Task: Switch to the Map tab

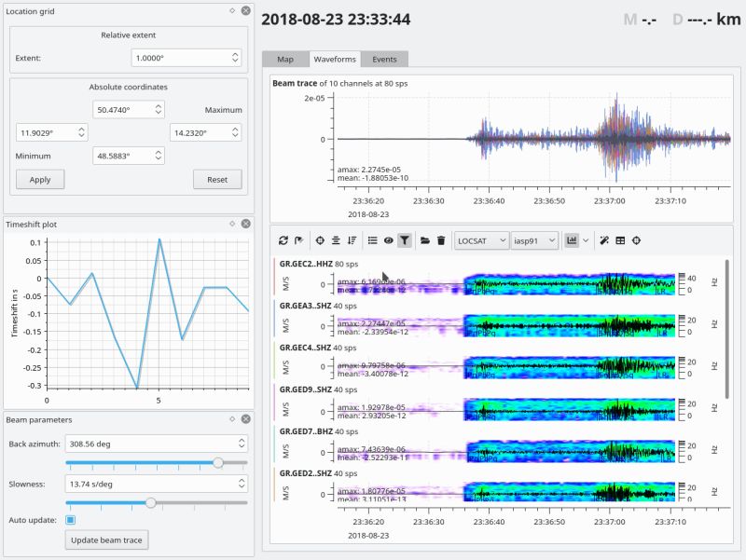Action: [285, 58]
